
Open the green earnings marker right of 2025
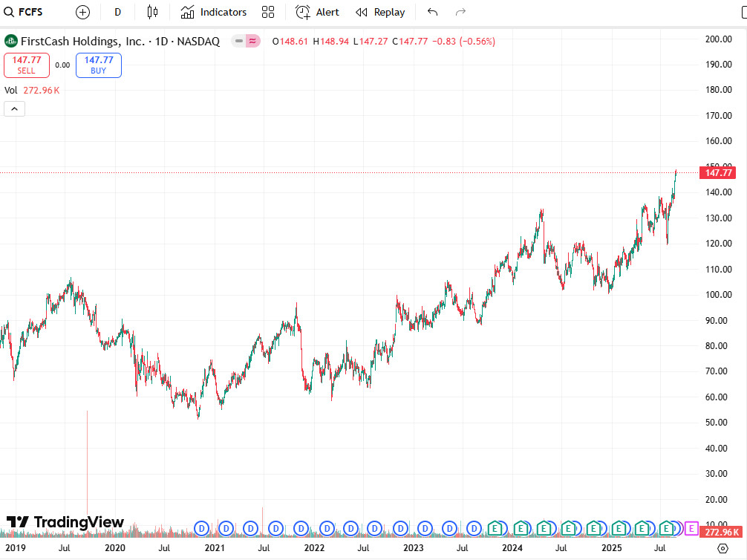click(619, 529)
